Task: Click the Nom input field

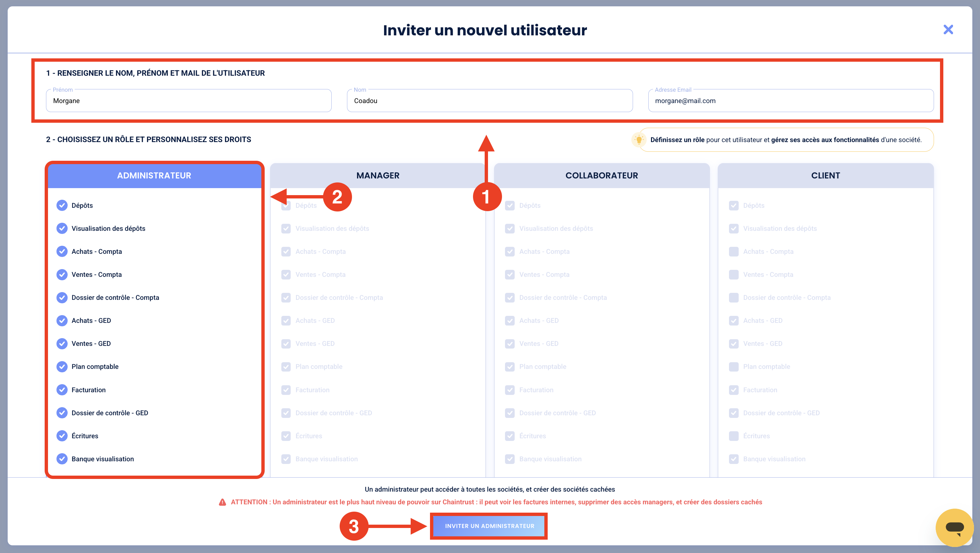Action: [490, 101]
